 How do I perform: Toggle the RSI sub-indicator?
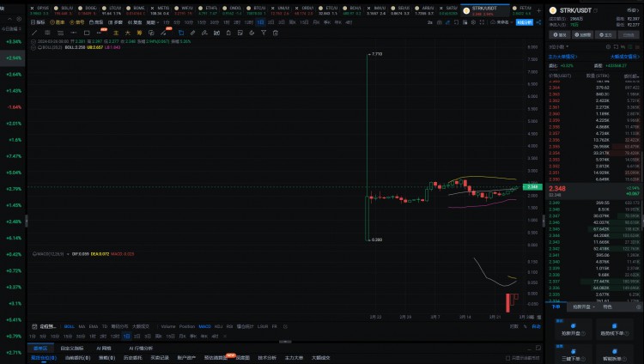pyautogui.click(x=229, y=326)
